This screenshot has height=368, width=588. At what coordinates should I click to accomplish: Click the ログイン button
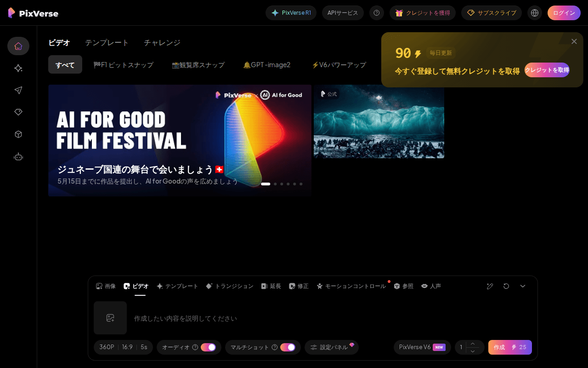tap(564, 13)
